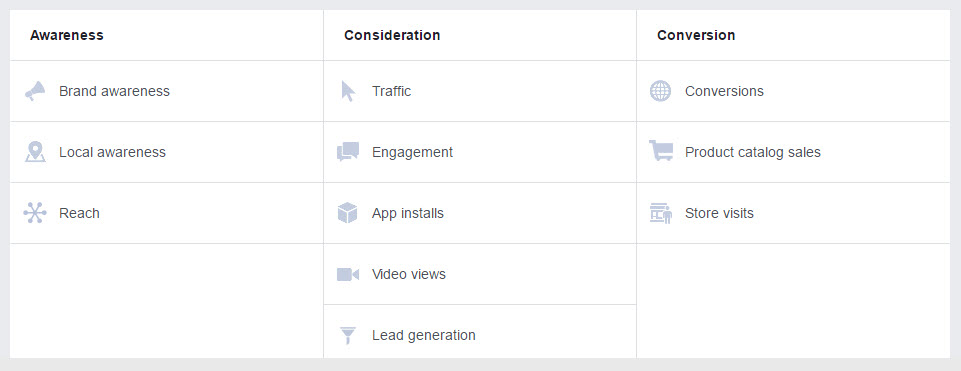
Task: Choose the Traffic objective text
Action: click(x=391, y=91)
